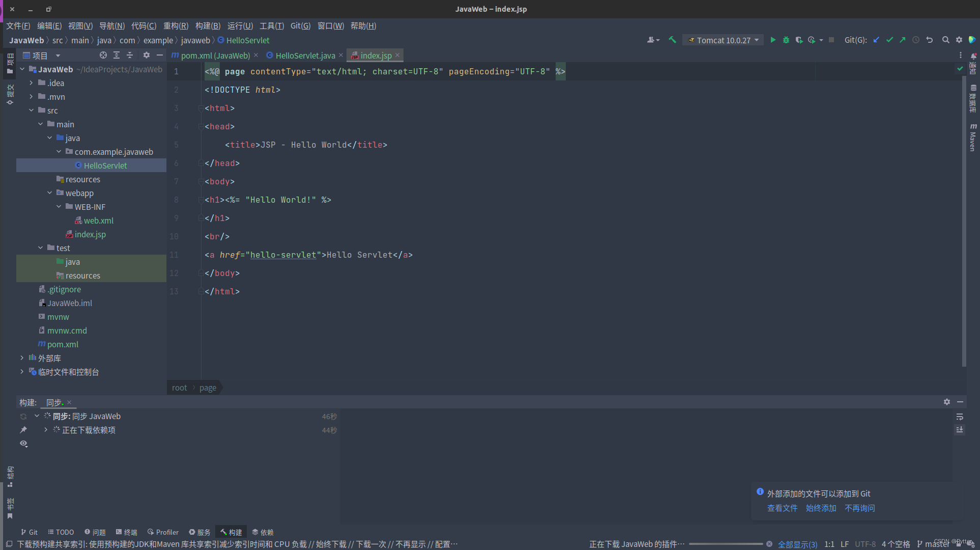
Task: Expand the .mvn folder
Action: click(x=32, y=96)
